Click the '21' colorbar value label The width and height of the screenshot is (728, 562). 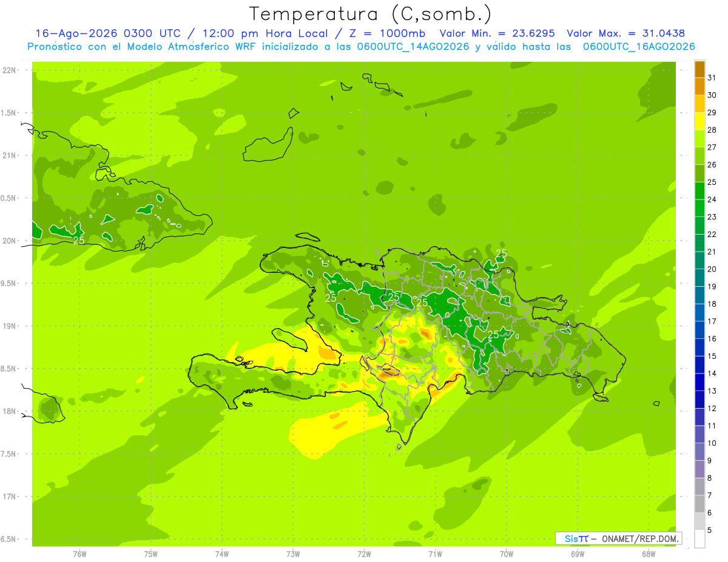(712, 252)
